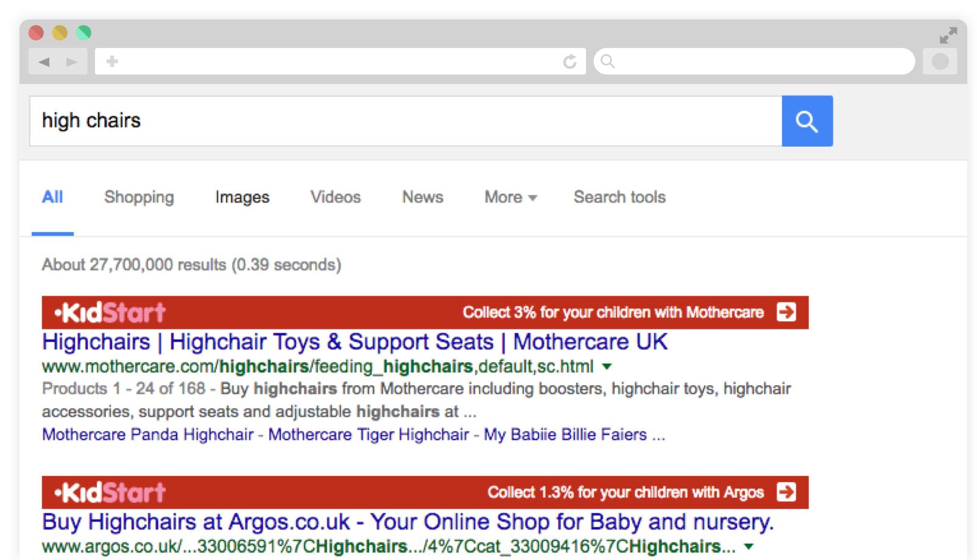Zoom the window with the green button
Viewport: 977px width, 560px height.
point(84,32)
